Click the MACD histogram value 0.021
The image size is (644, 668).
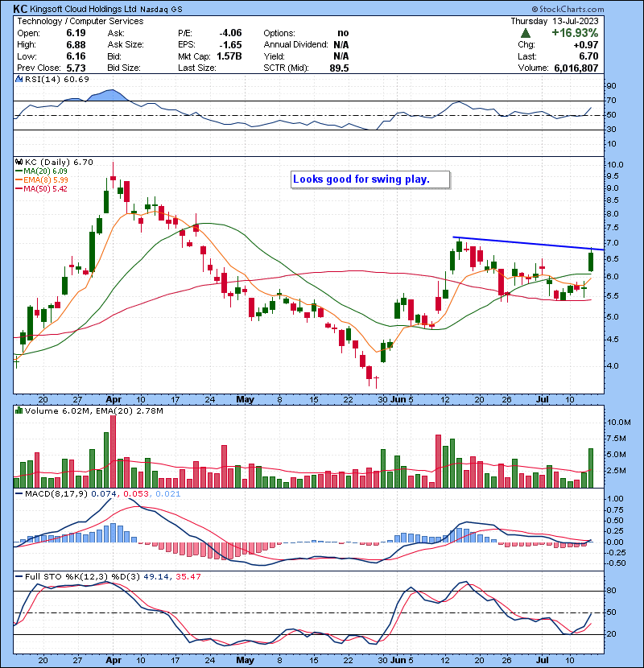tap(168, 493)
